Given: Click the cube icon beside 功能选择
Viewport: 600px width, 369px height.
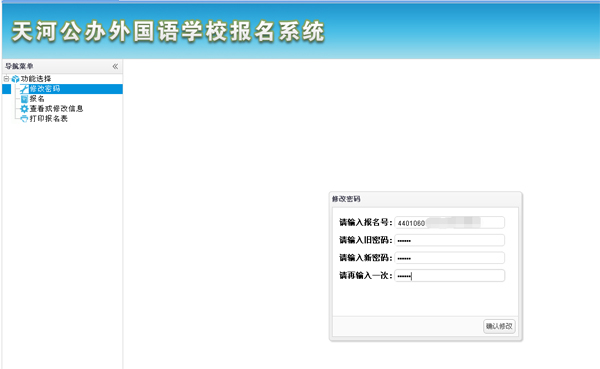Looking at the screenshot, I should 15,79.
